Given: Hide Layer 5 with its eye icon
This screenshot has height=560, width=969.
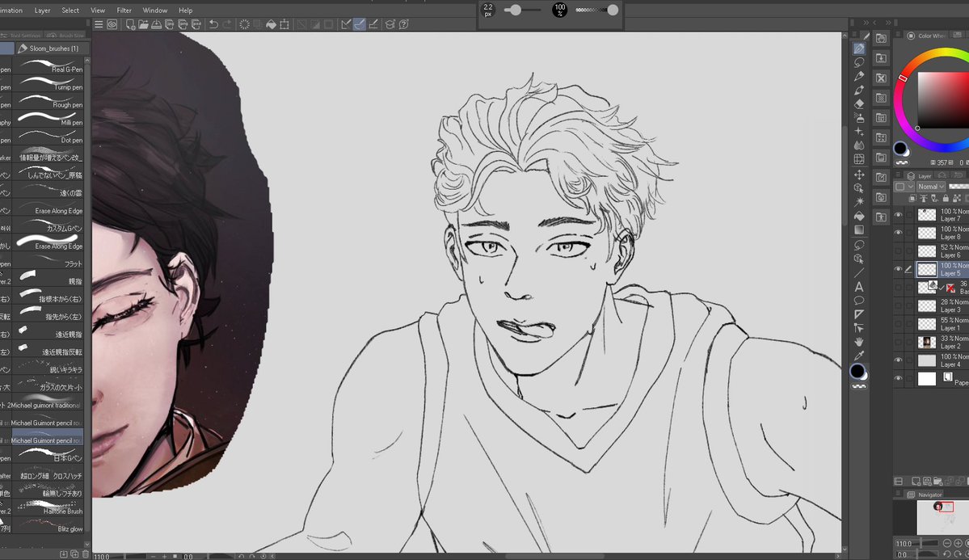Looking at the screenshot, I should click(899, 269).
